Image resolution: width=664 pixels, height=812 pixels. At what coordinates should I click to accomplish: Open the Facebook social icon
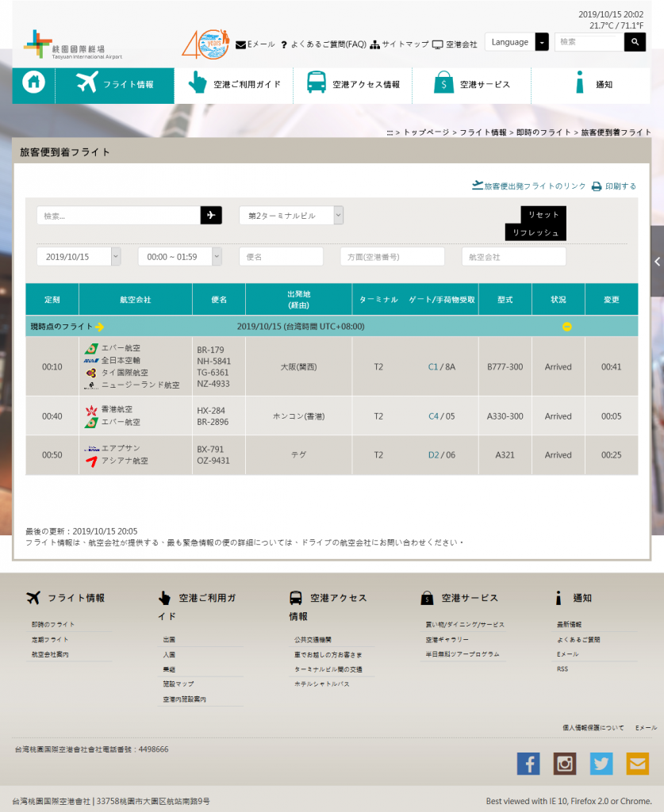(x=528, y=764)
